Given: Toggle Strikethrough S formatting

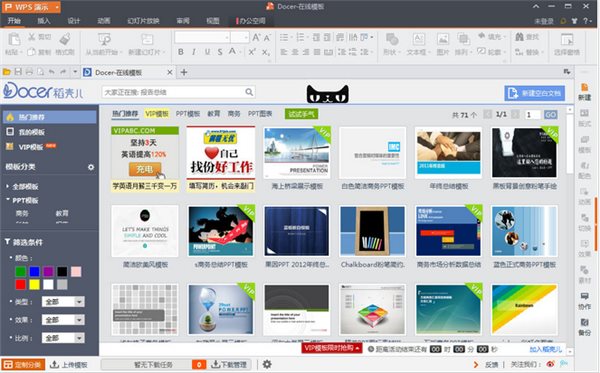Looking at the screenshot, I should point(220,52).
